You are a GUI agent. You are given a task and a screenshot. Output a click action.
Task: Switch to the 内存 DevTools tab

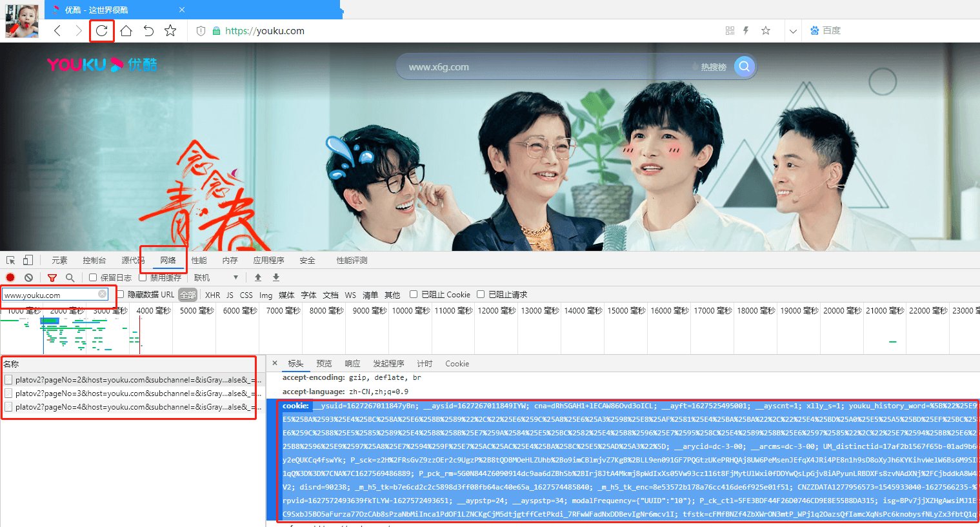pyautogui.click(x=230, y=261)
